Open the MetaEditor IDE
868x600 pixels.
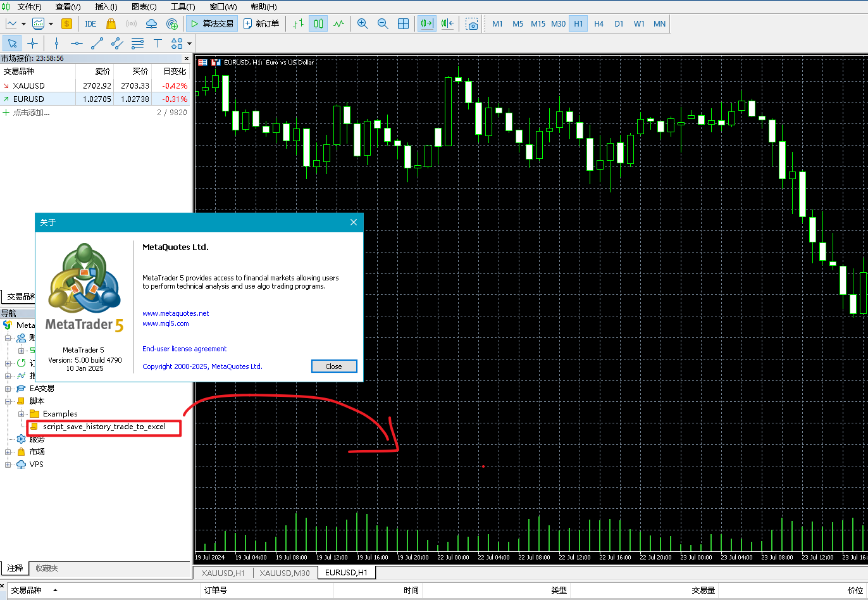pos(90,24)
